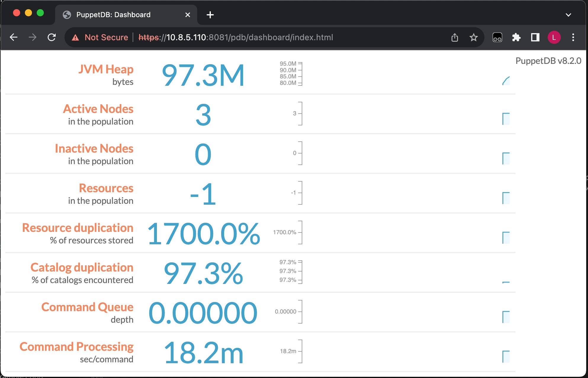Click the sec/command subtitle

click(x=107, y=359)
